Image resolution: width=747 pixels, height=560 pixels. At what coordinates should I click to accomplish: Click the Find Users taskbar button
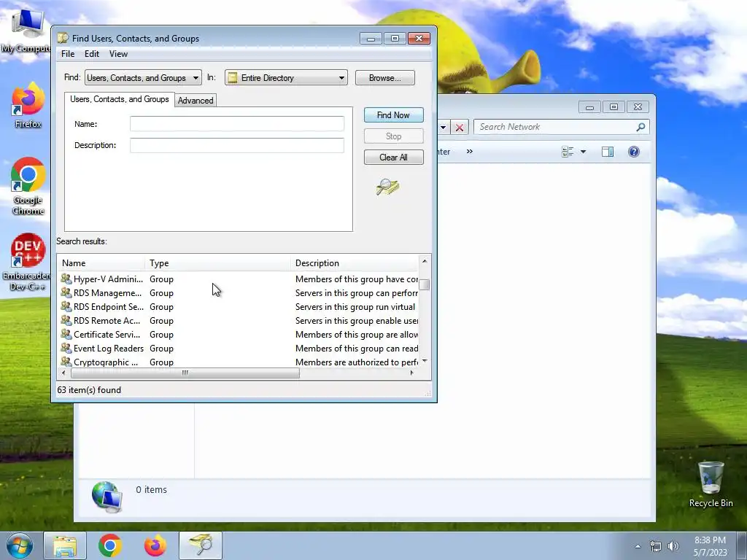201,545
